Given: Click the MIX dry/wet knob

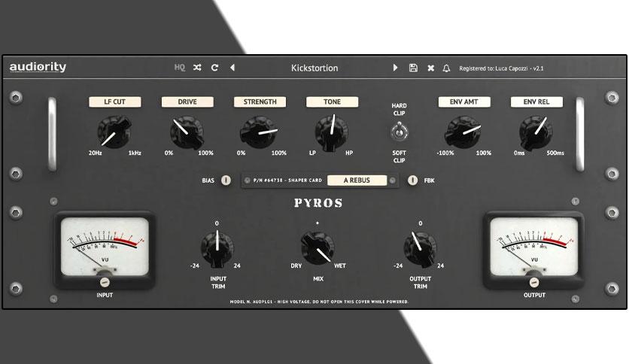Looking at the screenshot, I should point(318,247).
